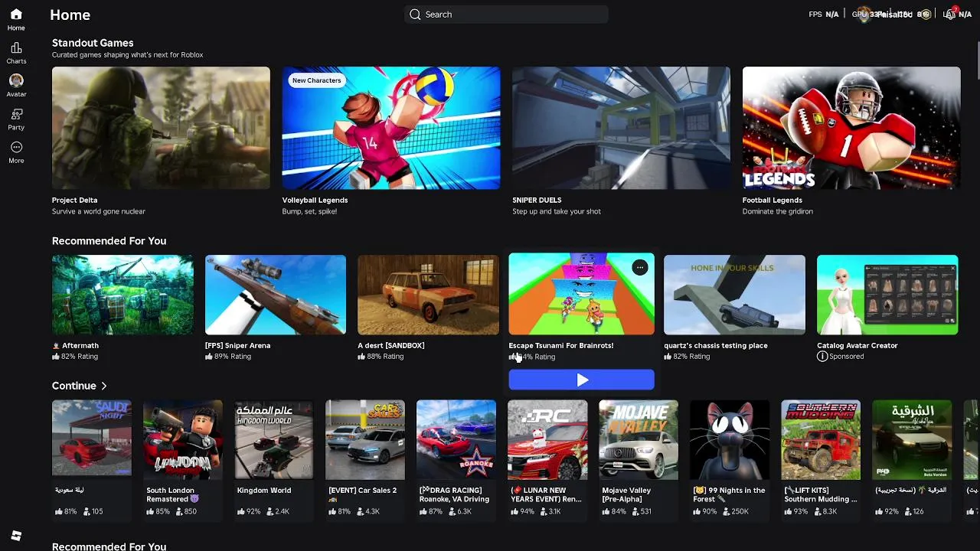
Task: Open the [FPS] Sniper Arena tile
Action: 276,295
